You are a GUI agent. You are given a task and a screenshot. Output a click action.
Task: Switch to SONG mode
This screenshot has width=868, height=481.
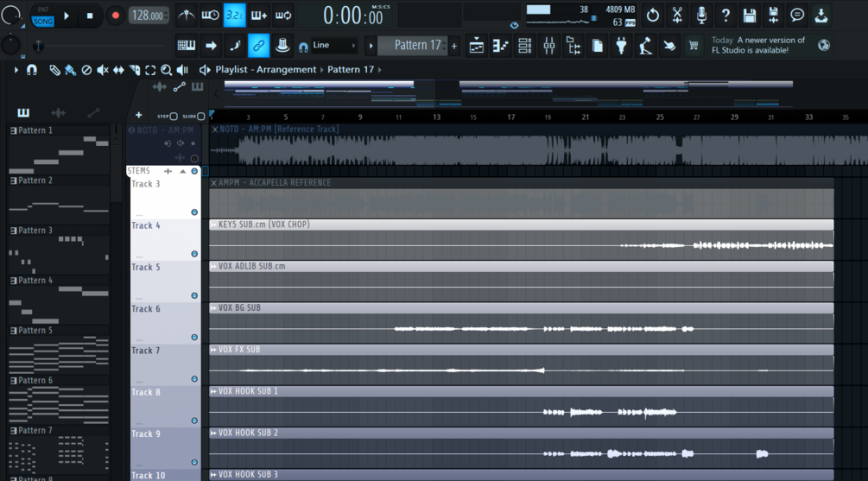point(42,22)
